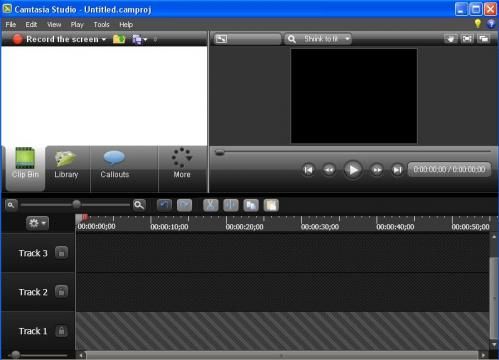499x360 pixels.
Task: Open the Record the screen dropdown arrow
Action: [x=104, y=40]
